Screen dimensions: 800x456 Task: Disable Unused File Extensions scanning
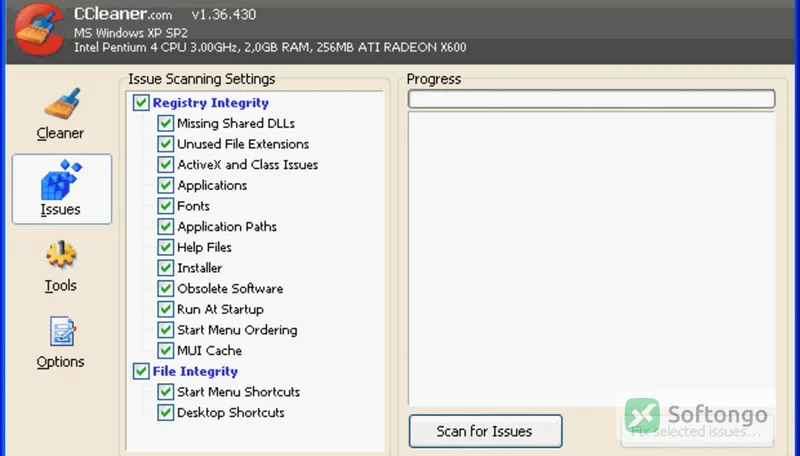[165, 144]
